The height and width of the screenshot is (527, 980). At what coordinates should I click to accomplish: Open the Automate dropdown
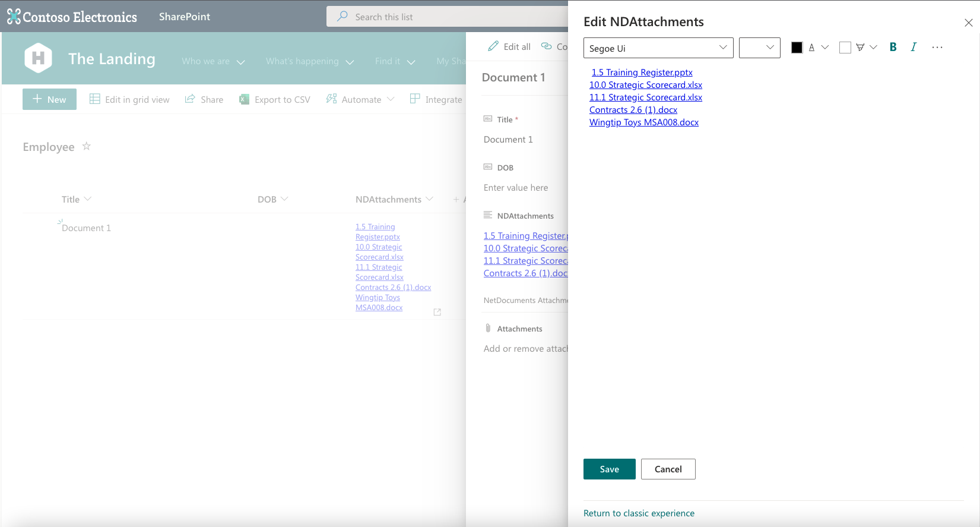[360, 99]
